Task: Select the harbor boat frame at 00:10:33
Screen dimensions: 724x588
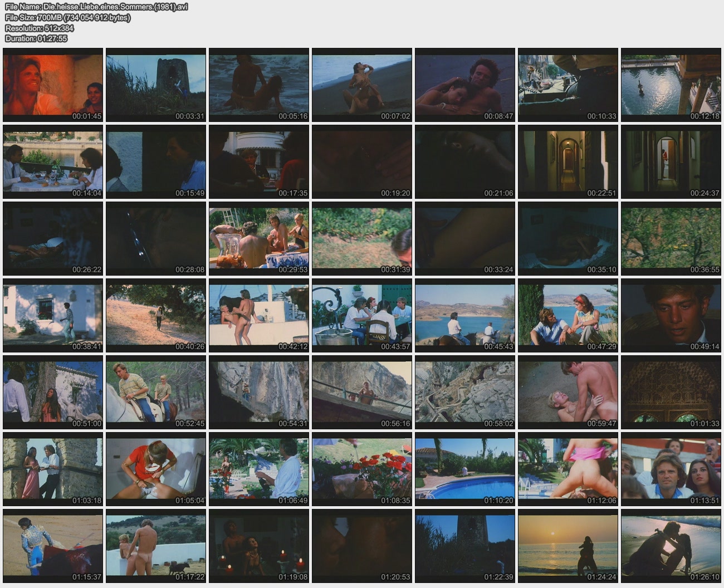Action: (x=568, y=85)
